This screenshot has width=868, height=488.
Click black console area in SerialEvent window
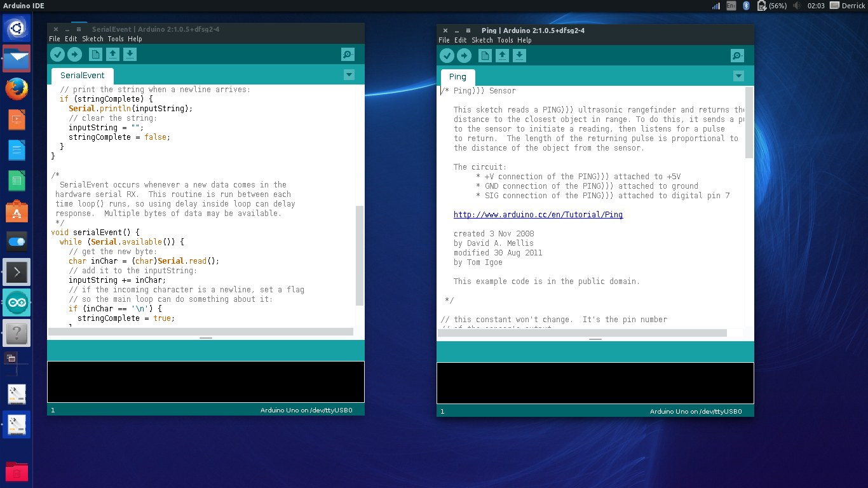tap(206, 382)
